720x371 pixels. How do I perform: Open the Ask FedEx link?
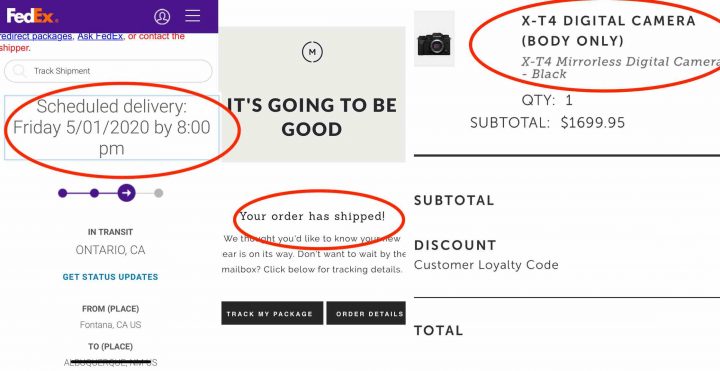(100, 36)
